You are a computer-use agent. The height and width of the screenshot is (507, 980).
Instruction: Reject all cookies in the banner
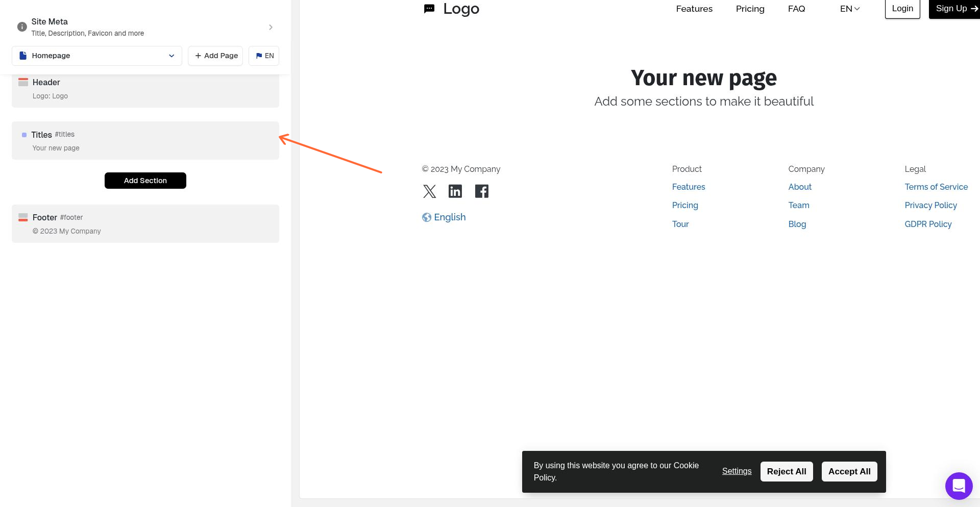[x=787, y=471]
